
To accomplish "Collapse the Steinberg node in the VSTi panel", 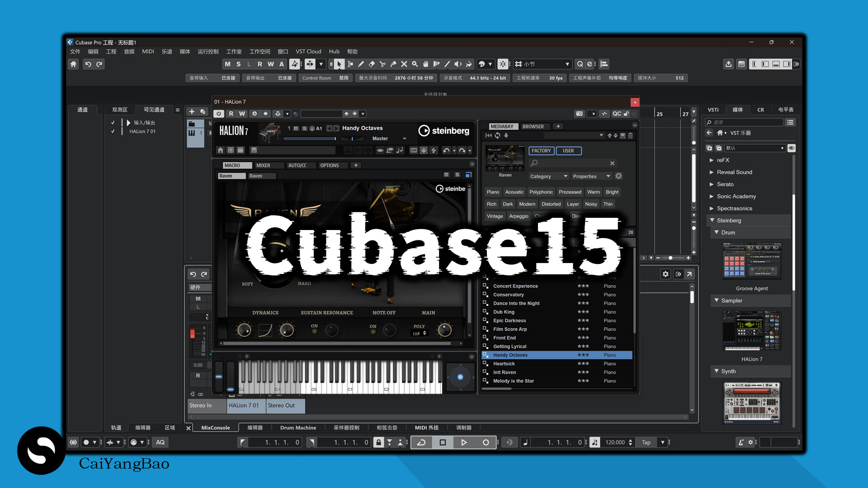I will pos(712,220).
